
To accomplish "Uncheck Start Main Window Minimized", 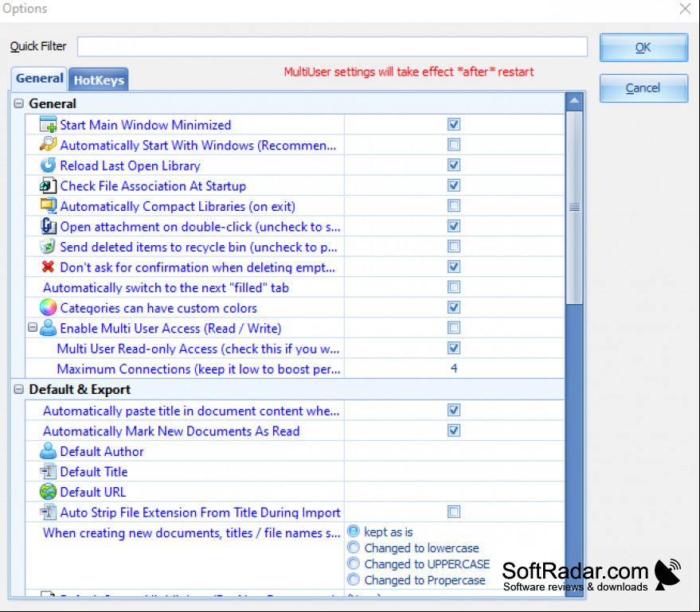I will tap(454, 124).
